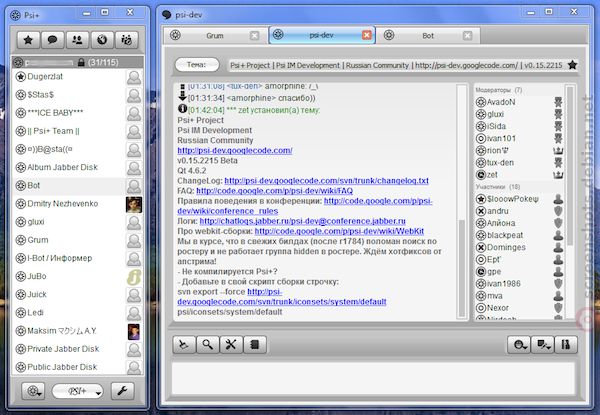
Task: Open the WebKit wiki link
Action: pos(339,231)
